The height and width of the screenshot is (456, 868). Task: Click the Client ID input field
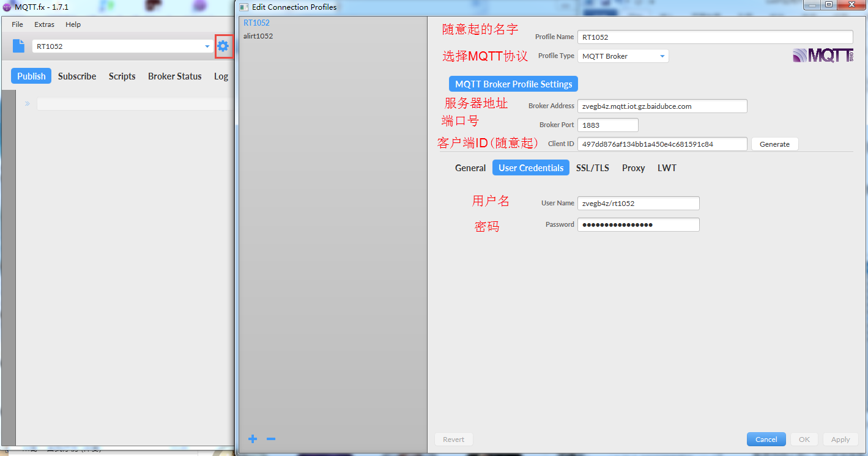662,144
